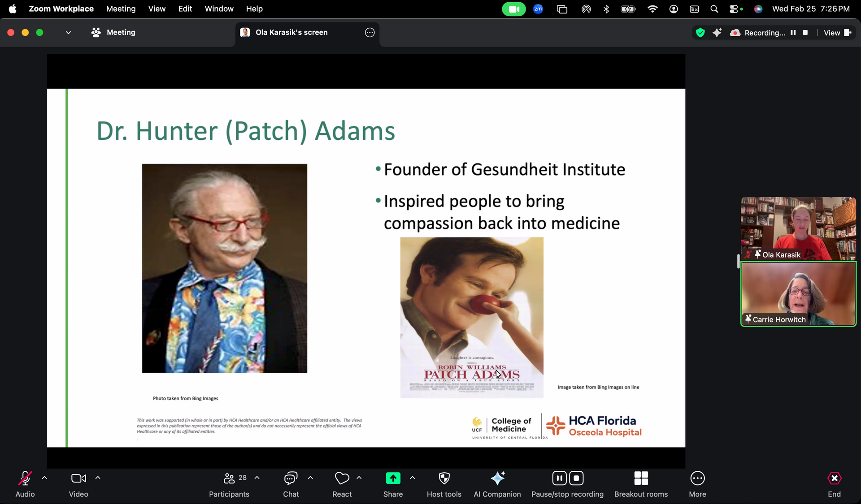Viewport: 861px width, 504px height.
Task: Open Host tools shield icon
Action: tap(444, 478)
